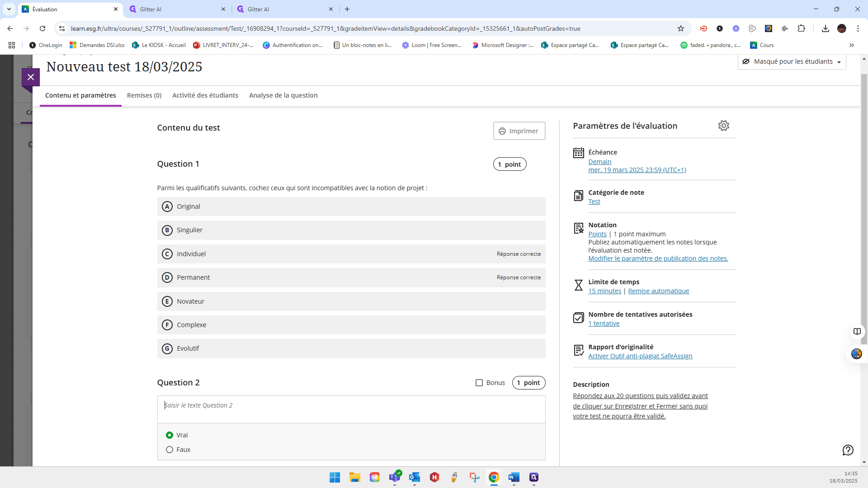
Task: Close the test panel with purple X
Action: (x=31, y=77)
